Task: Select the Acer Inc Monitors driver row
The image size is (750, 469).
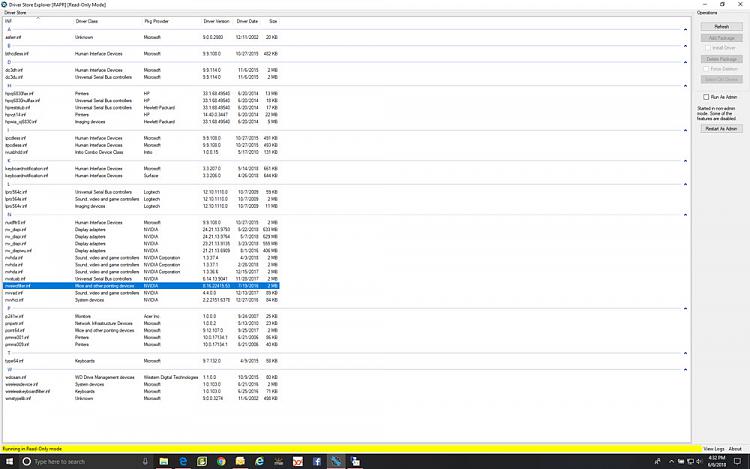Action: pyautogui.click(x=141, y=316)
